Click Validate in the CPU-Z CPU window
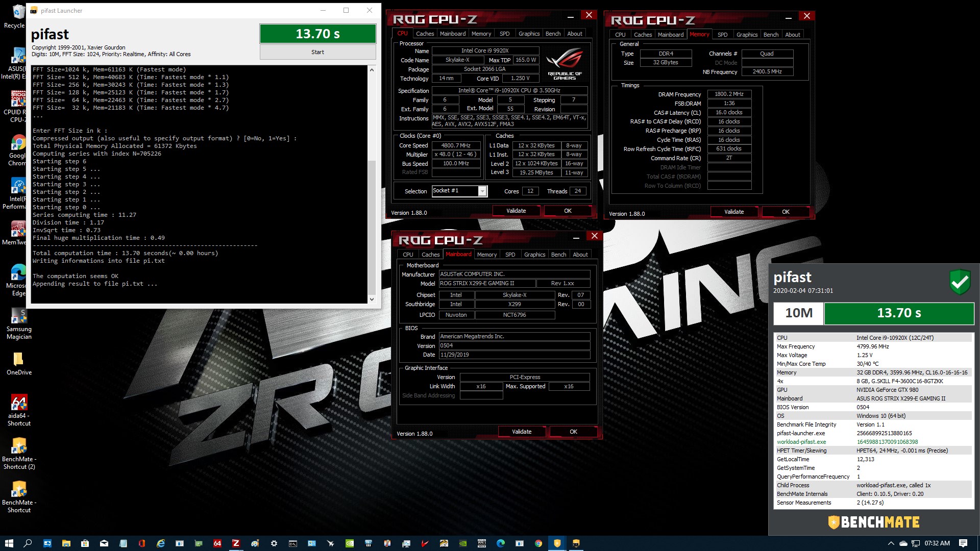The height and width of the screenshot is (551, 980). (x=516, y=211)
